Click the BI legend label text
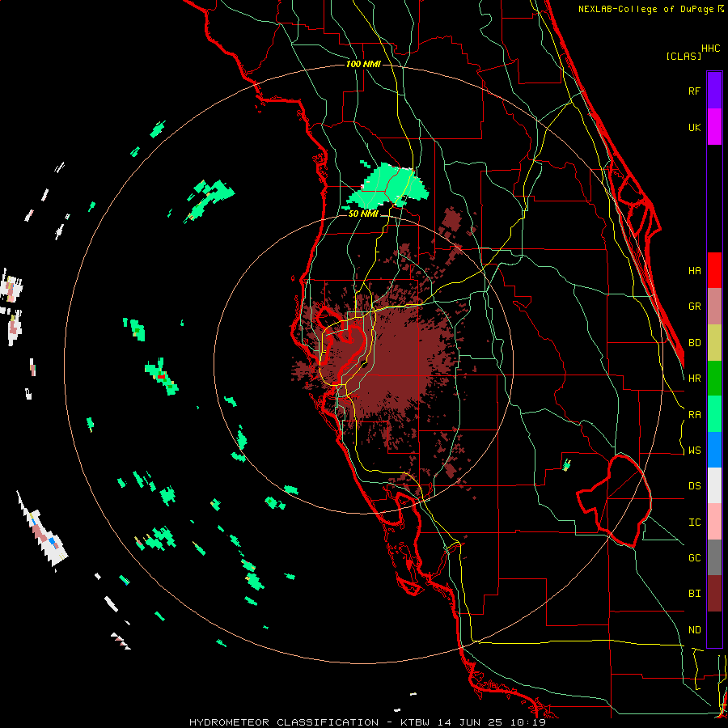728x728 pixels. pyautogui.click(x=694, y=594)
